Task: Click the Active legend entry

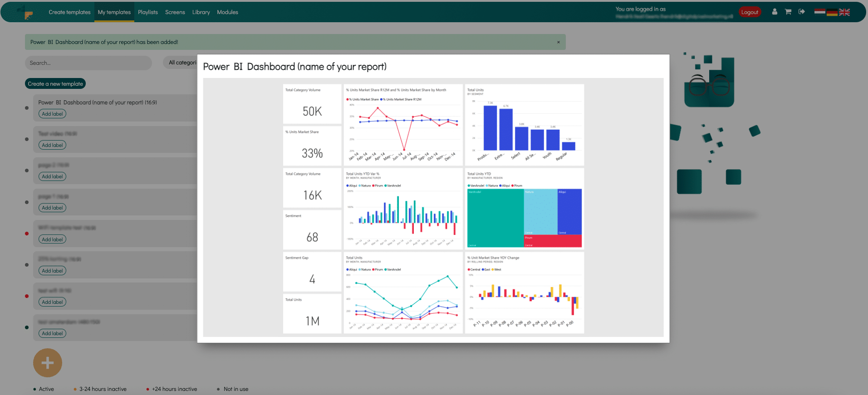Action: coord(44,389)
